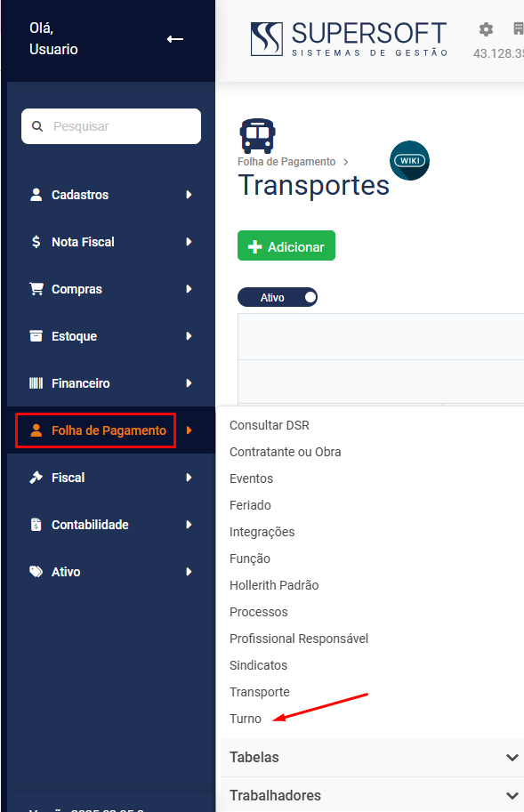Focus the Pesquisar search field
The height and width of the screenshot is (812, 524).
click(111, 126)
